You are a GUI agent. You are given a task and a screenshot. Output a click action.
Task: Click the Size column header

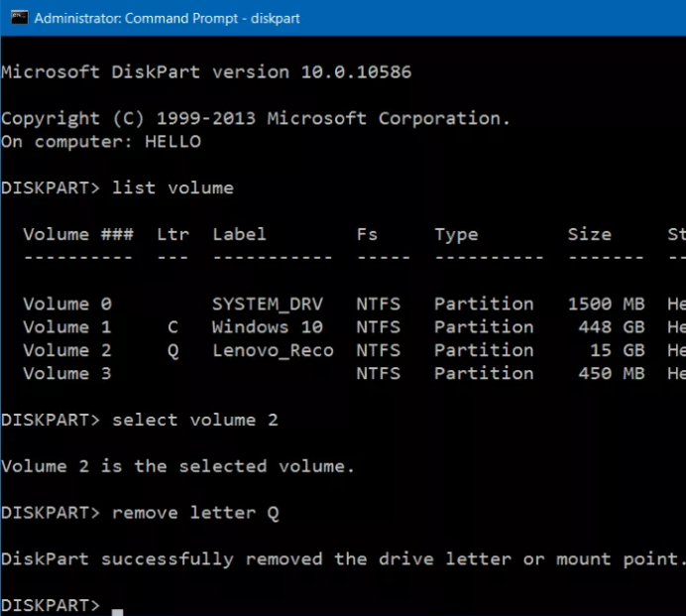(x=589, y=234)
